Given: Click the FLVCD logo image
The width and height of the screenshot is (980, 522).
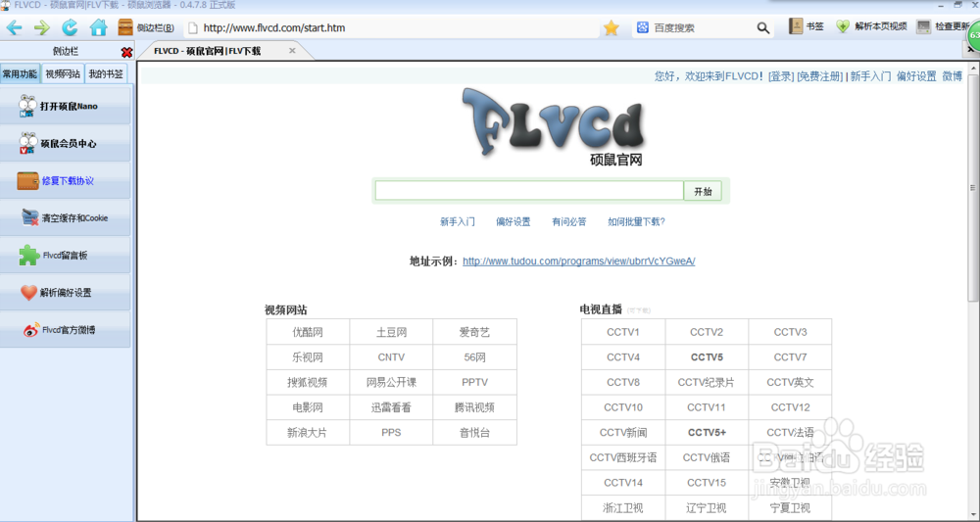Looking at the screenshot, I should coord(553,125).
